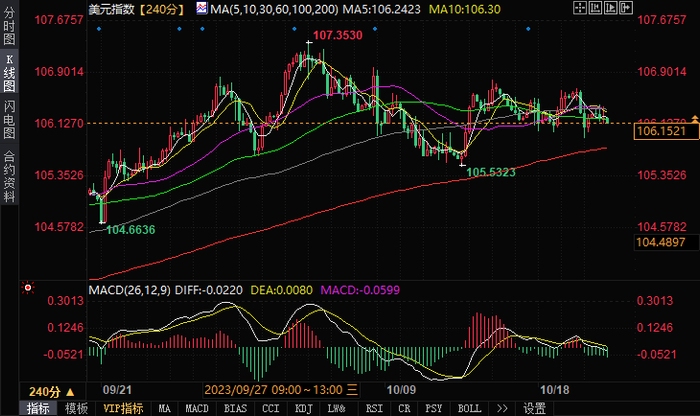Click the left axis price 105.3526

click(59, 175)
